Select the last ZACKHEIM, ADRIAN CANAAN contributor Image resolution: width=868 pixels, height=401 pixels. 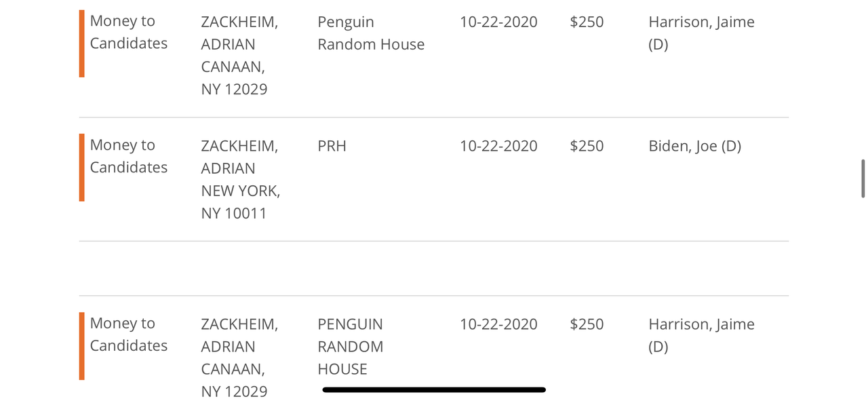tap(239, 358)
